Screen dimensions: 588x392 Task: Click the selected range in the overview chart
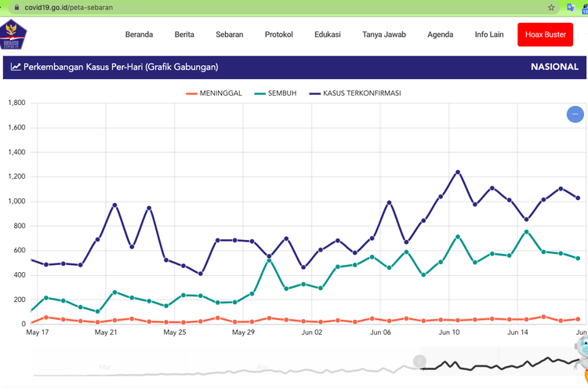click(x=501, y=361)
